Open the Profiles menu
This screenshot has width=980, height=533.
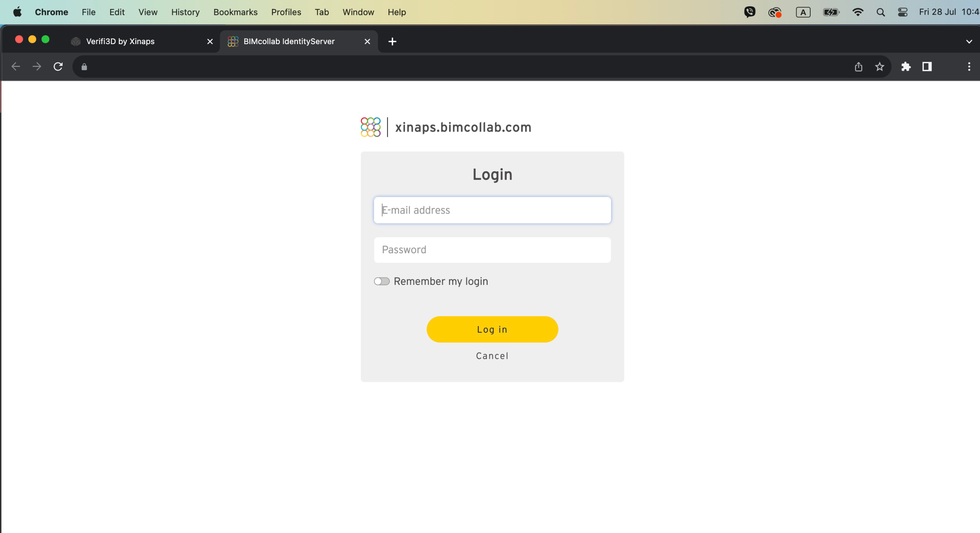(286, 12)
